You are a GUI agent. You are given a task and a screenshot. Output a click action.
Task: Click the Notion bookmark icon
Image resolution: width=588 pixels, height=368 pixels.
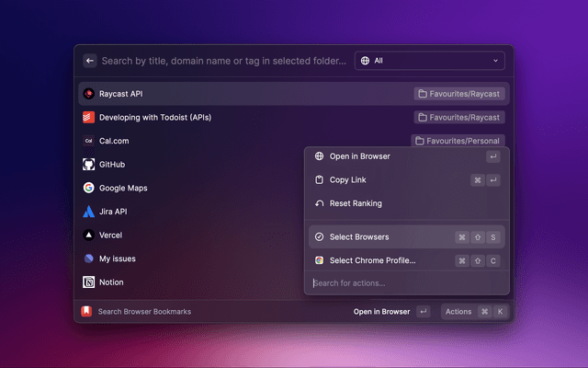click(89, 282)
